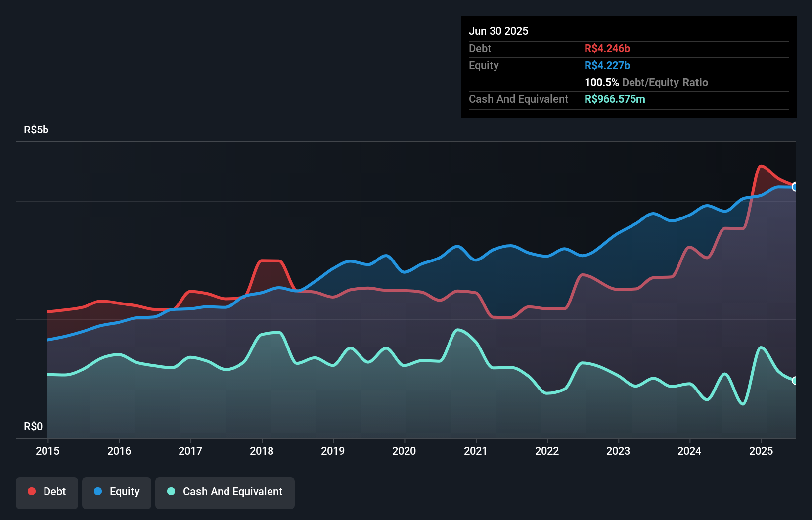Click the 100.5% Debt/Equity Ratio text
Image resolution: width=812 pixels, height=520 pixels.
click(x=646, y=82)
